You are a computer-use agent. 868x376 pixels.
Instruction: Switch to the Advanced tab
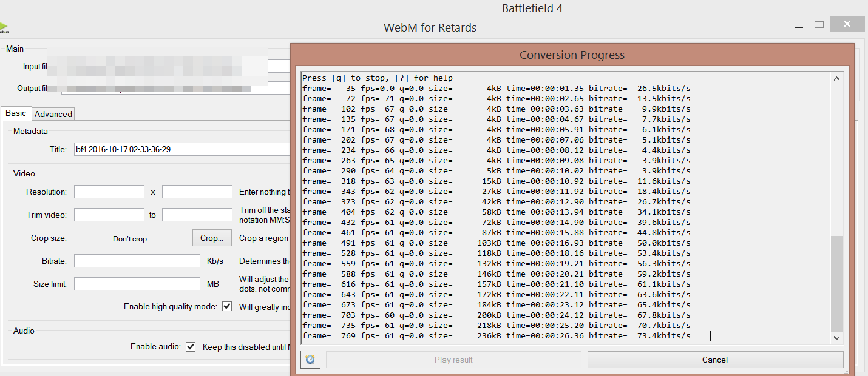pos(53,114)
